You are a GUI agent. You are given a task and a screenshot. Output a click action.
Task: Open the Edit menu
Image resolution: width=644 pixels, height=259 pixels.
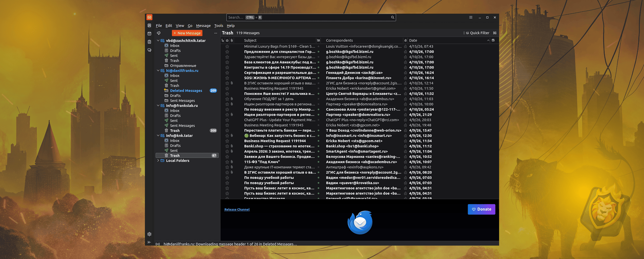pyautogui.click(x=169, y=26)
